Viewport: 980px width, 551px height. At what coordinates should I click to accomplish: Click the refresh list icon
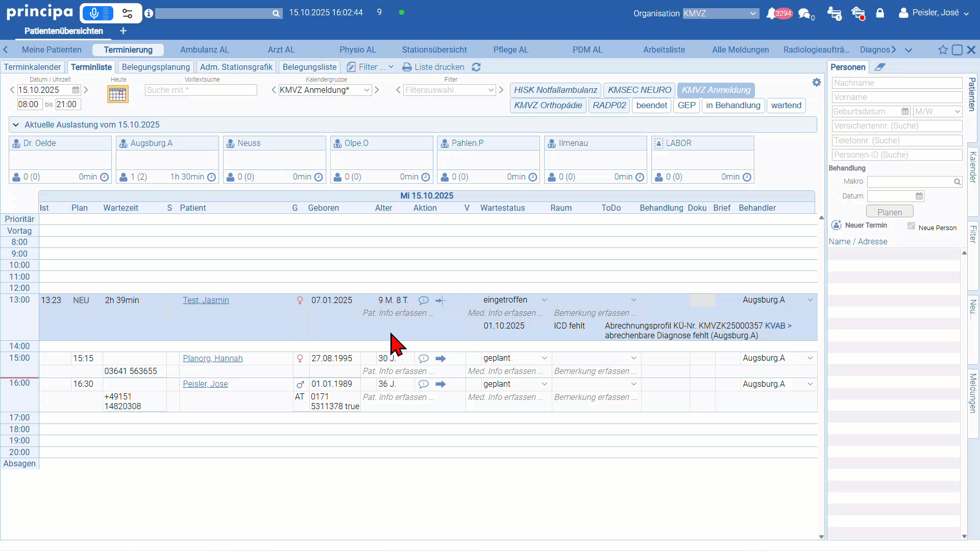(476, 67)
